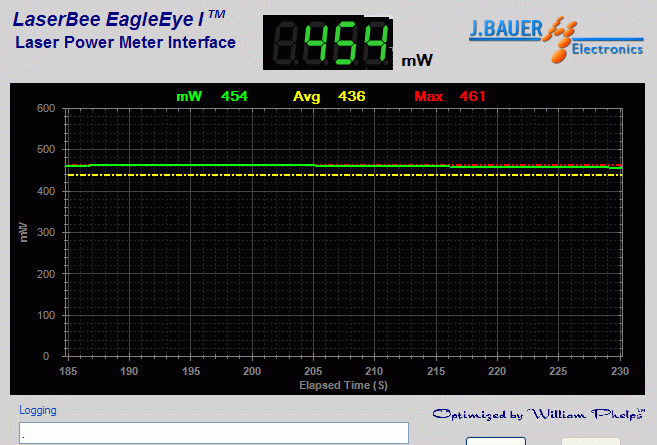
Task: Click the 205 x-axis time label
Action: pyautogui.click(x=313, y=371)
